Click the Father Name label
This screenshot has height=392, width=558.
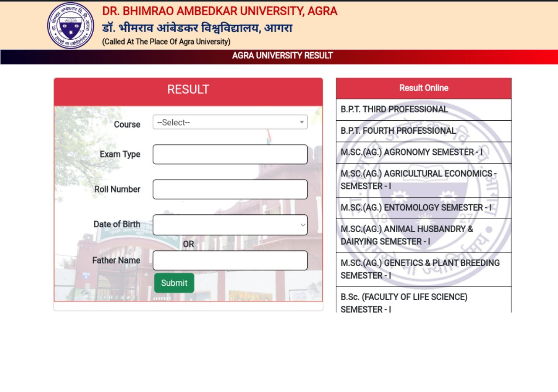click(x=116, y=260)
